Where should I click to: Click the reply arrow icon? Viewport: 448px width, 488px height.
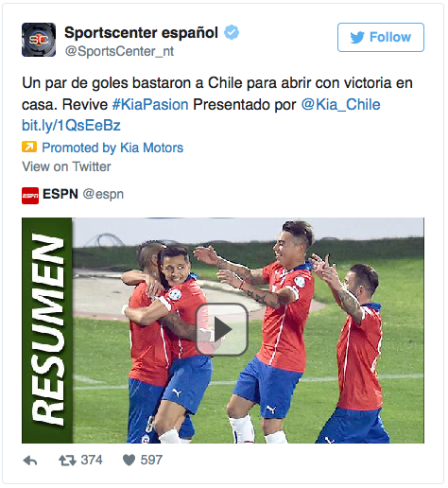click(x=30, y=461)
